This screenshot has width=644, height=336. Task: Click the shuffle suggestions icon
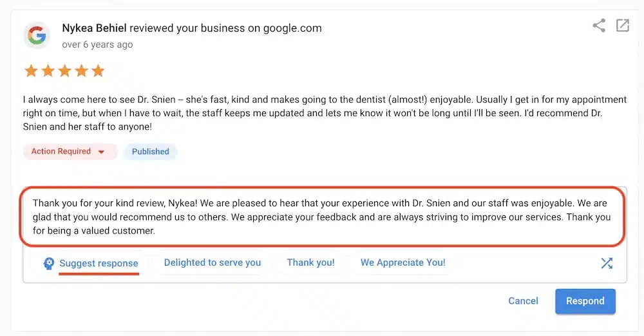tap(607, 263)
